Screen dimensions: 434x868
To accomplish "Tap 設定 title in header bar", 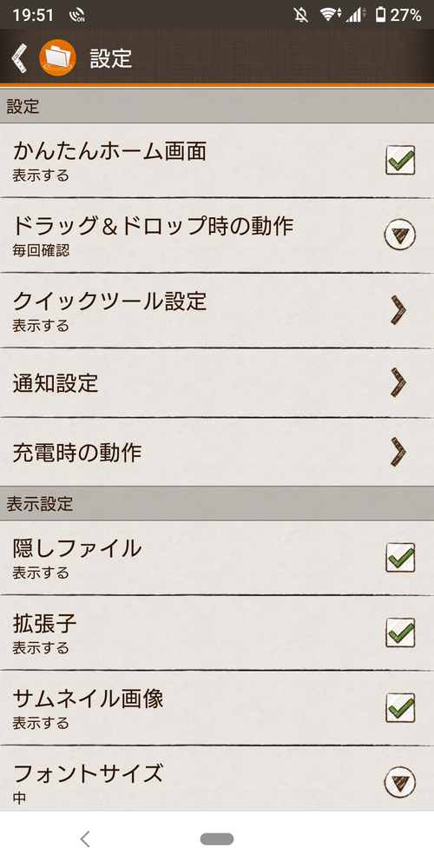I will [111, 58].
